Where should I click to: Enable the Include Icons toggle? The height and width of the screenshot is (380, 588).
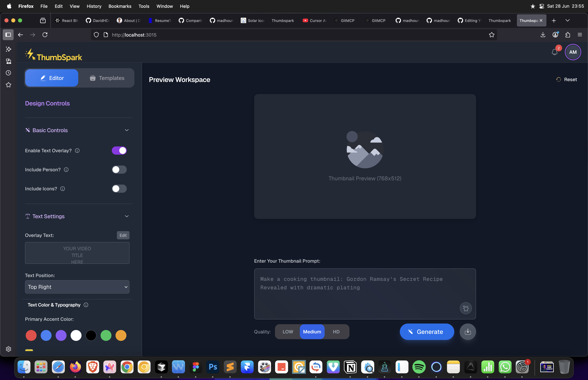[119, 188]
